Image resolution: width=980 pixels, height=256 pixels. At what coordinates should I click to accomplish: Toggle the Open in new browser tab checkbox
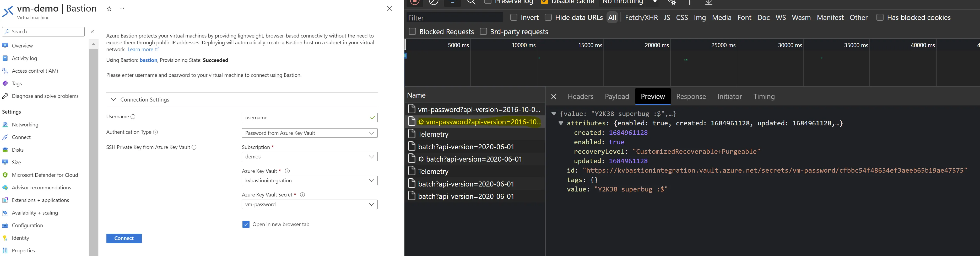(x=246, y=224)
